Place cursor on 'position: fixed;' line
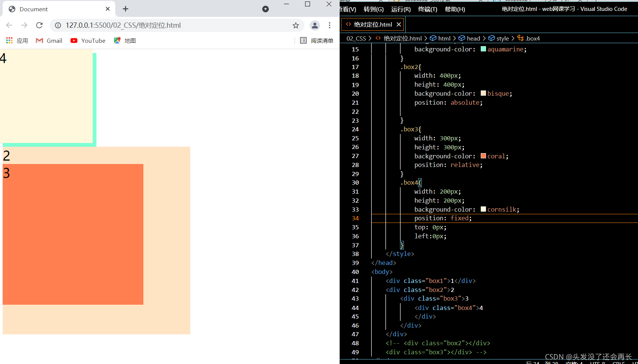 coord(443,218)
